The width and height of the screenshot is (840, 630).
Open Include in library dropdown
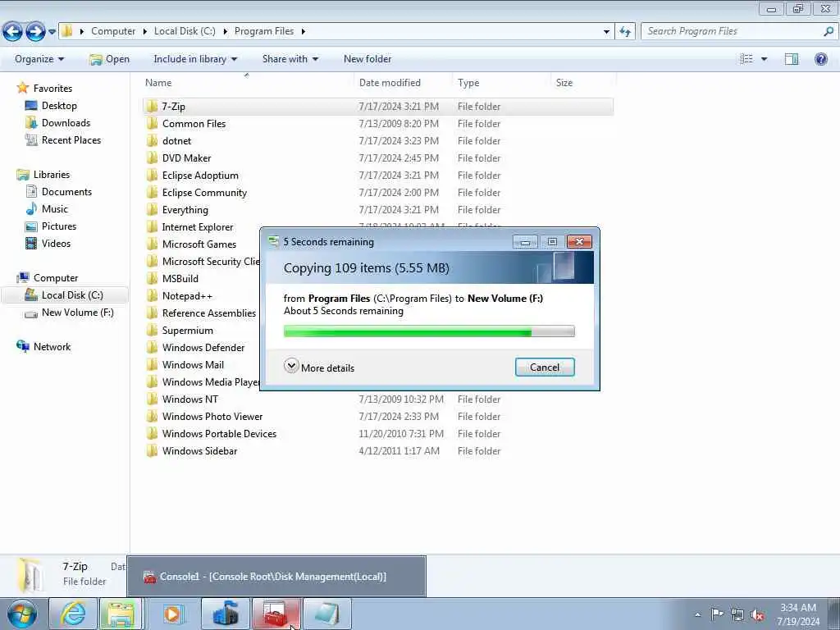(x=195, y=59)
